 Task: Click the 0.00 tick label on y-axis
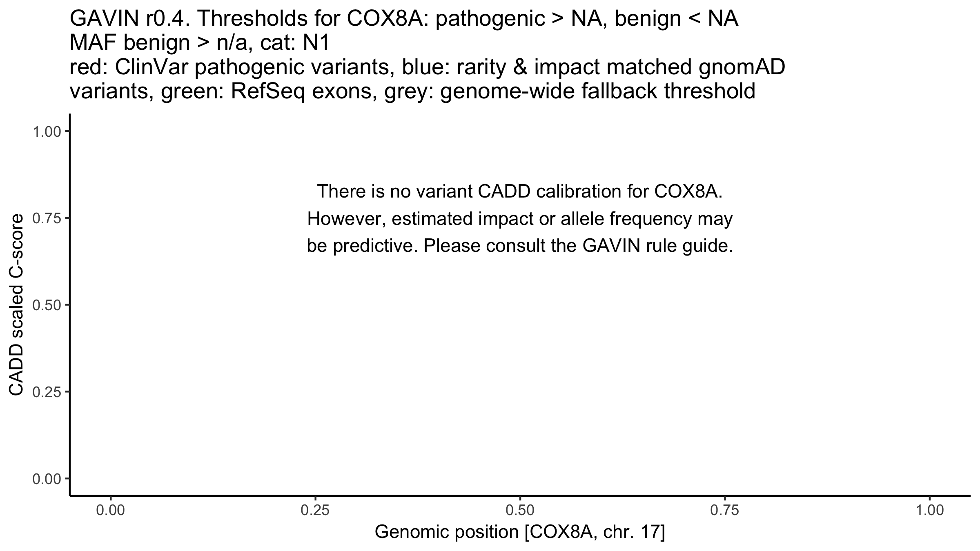pos(46,478)
